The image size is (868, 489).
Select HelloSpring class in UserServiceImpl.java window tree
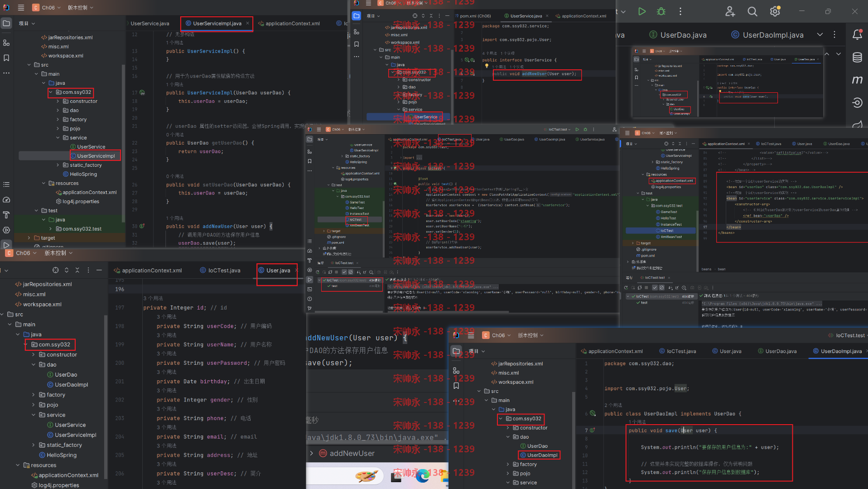(80, 174)
